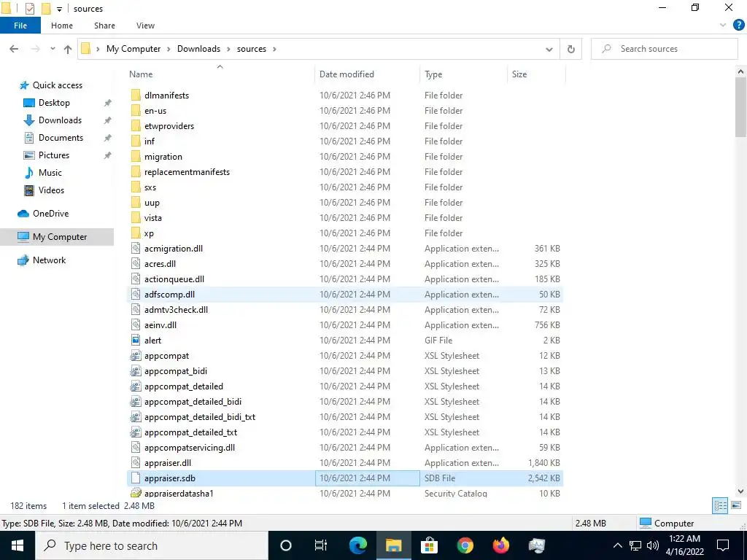Click the file list scroll up arrow
Image resolution: width=747 pixels, height=560 pixels.
740,72
